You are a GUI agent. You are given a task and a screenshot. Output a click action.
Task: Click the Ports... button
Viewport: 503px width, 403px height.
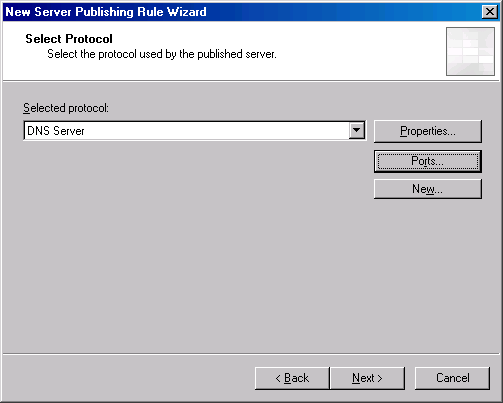point(428,161)
